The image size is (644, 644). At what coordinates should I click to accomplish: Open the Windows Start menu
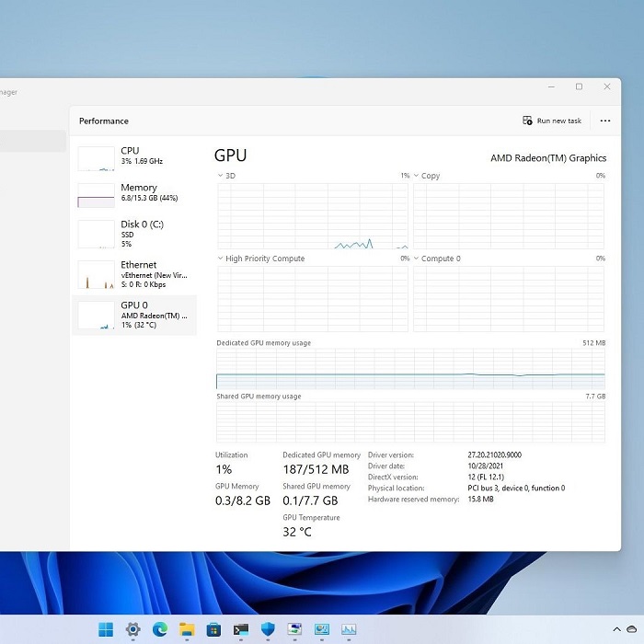click(x=106, y=629)
